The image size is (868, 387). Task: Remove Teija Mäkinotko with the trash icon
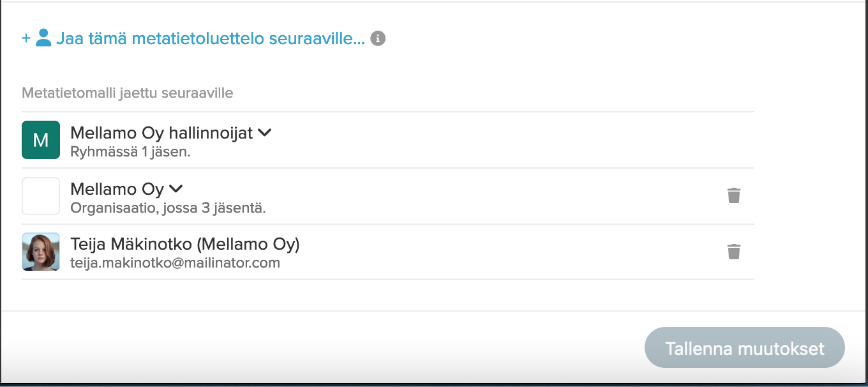(x=734, y=252)
